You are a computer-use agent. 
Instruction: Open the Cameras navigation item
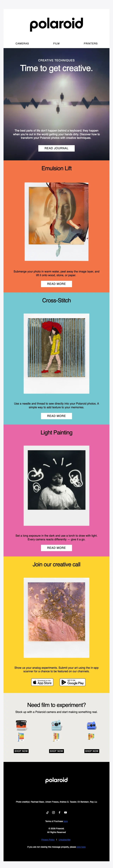pyautogui.click(x=22, y=43)
